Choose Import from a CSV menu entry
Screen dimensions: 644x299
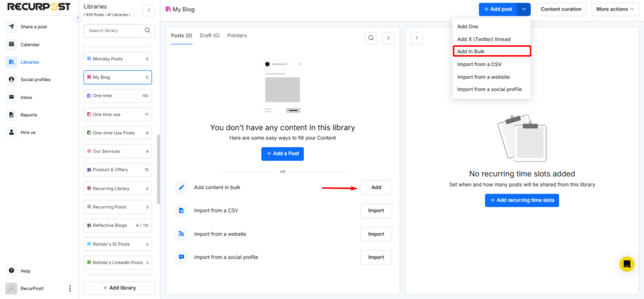(x=479, y=64)
